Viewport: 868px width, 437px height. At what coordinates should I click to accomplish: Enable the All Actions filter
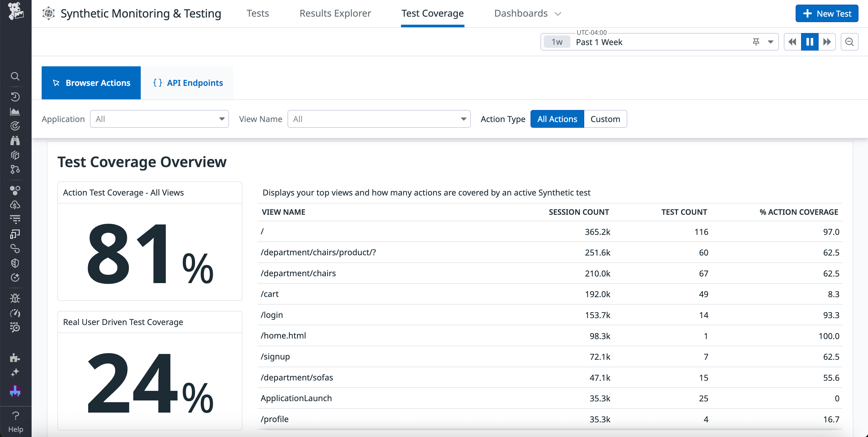[557, 119]
